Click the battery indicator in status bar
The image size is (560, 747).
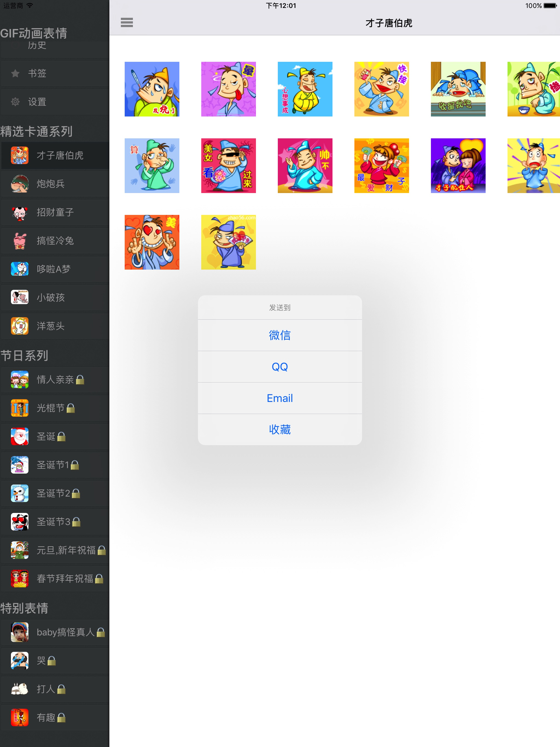point(550,5)
